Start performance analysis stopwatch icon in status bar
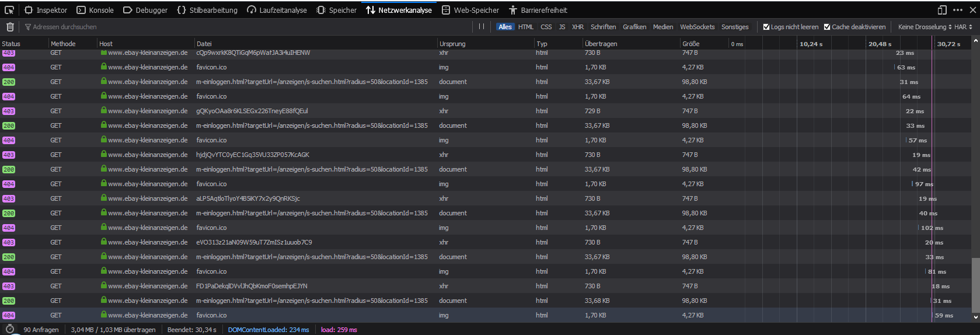Viewport: 980px width, 335px height. point(9,330)
